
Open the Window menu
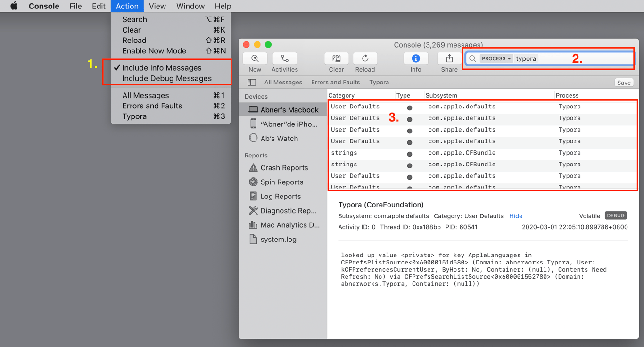[190, 6]
